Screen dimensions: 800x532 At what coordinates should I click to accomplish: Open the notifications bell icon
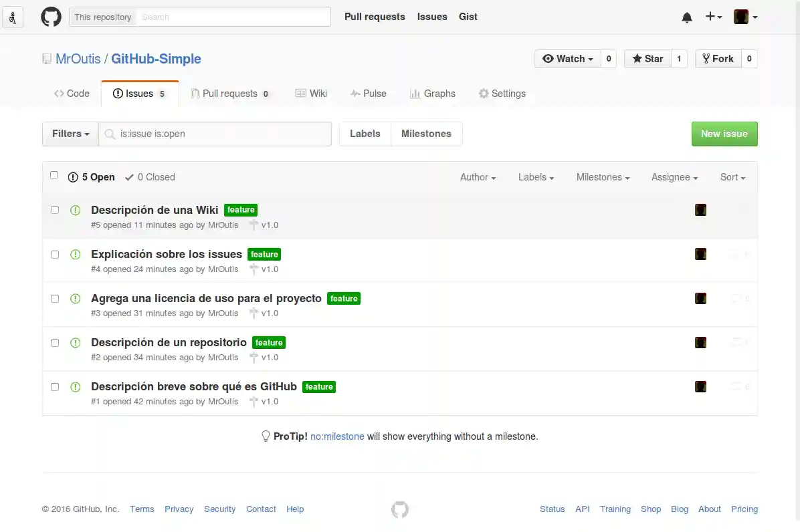click(686, 17)
